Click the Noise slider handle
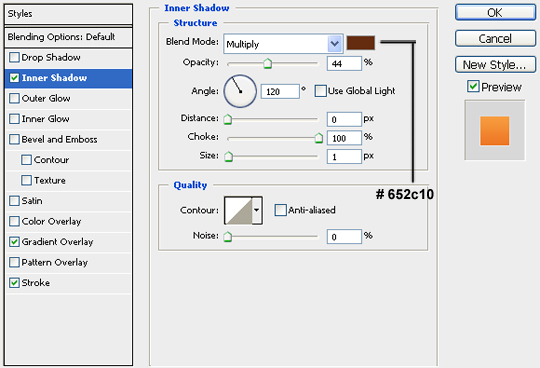Screen dimensions: 540x368 228,237
